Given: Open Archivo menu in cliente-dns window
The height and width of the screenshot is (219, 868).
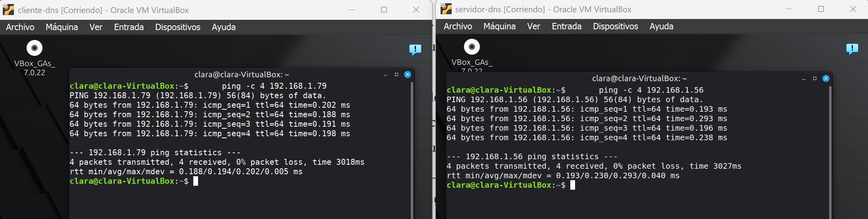Looking at the screenshot, I should tap(20, 27).
